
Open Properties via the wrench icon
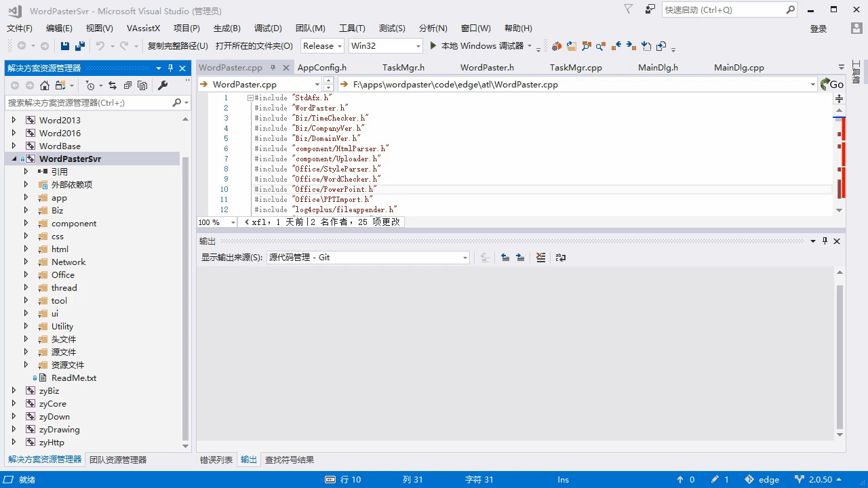tap(163, 85)
